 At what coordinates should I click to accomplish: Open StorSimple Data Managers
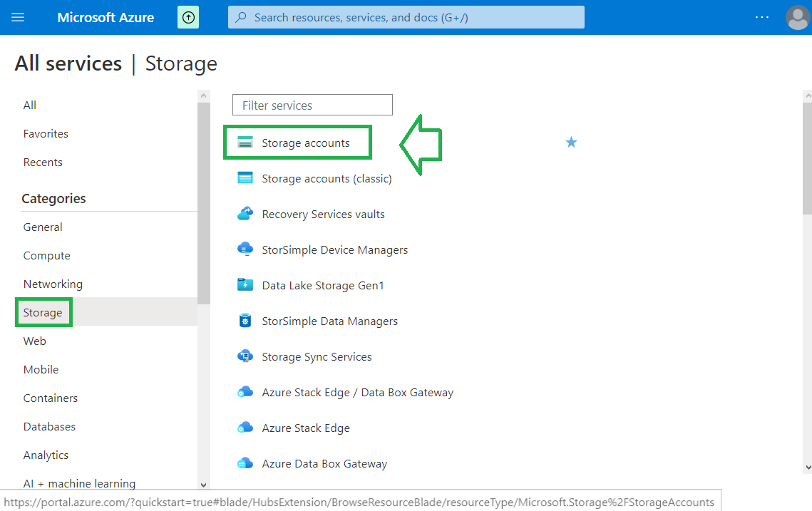click(329, 321)
